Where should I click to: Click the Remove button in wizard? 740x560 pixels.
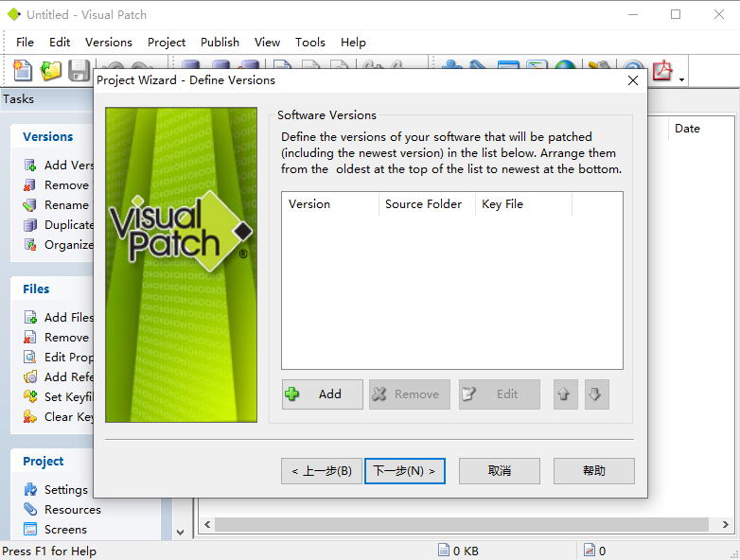pos(410,394)
